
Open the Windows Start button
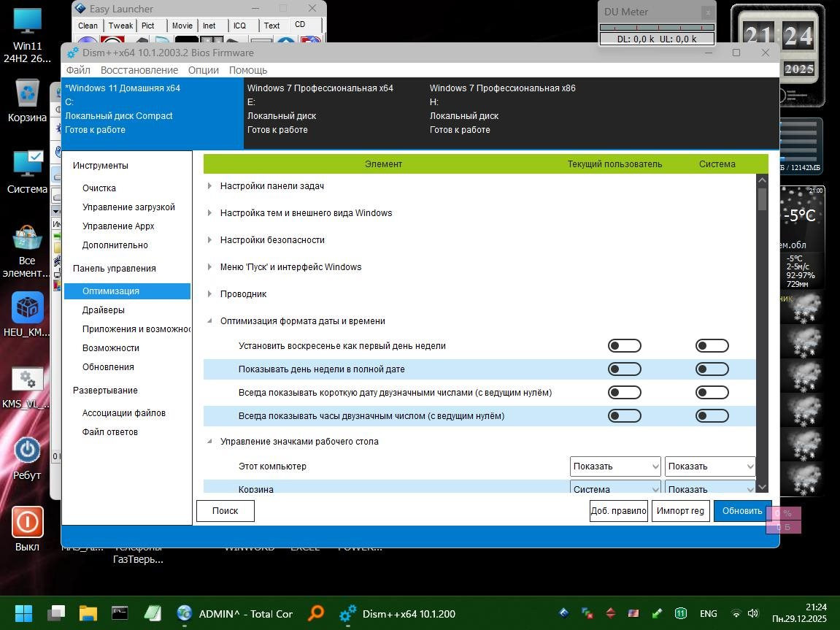point(23,613)
